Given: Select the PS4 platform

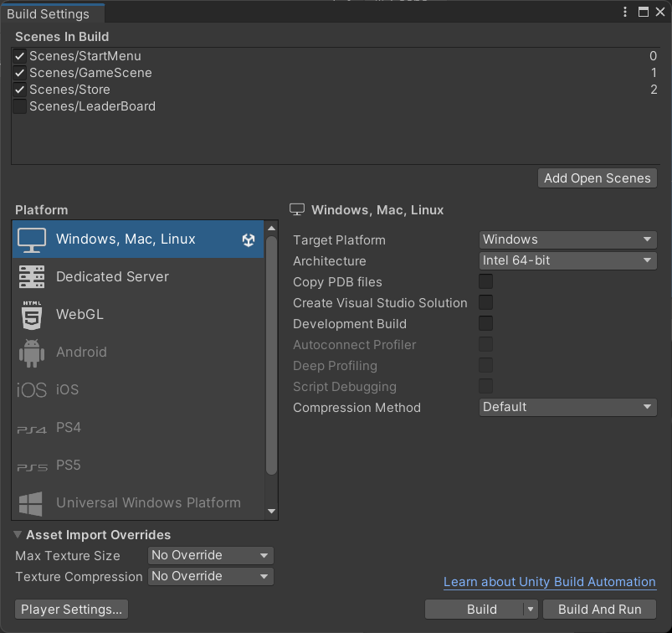Looking at the screenshot, I should point(138,428).
